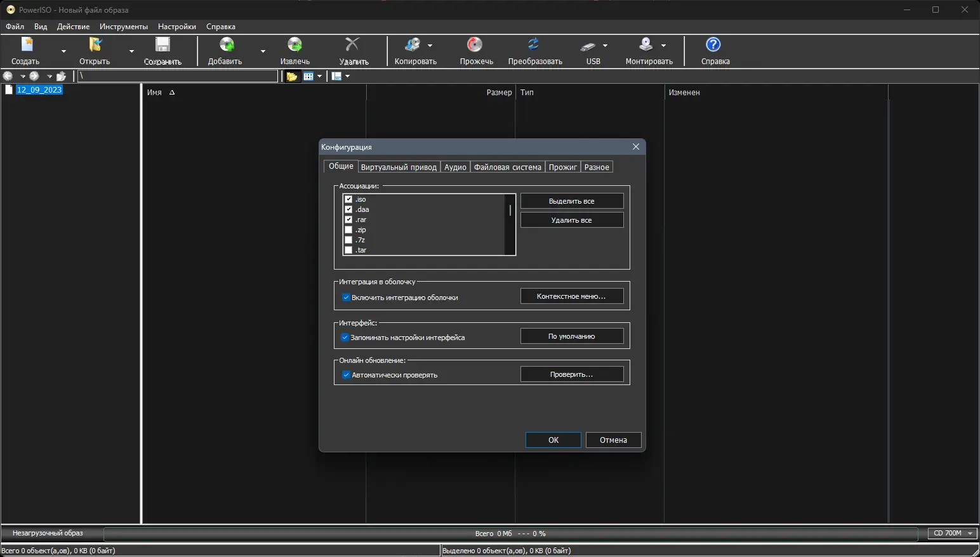Click the Проверить... update button
Viewport: 980px width, 557px height.
click(572, 374)
